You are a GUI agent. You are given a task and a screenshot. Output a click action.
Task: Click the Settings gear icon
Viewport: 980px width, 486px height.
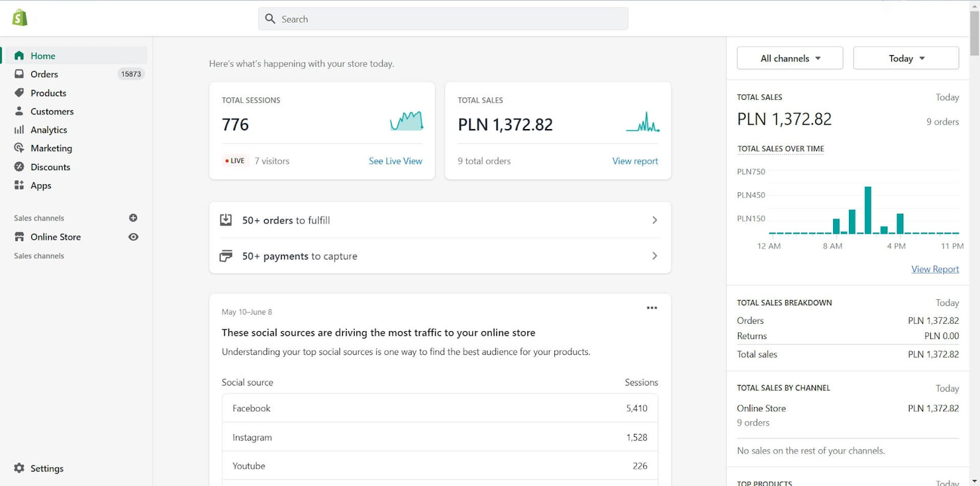point(19,468)
